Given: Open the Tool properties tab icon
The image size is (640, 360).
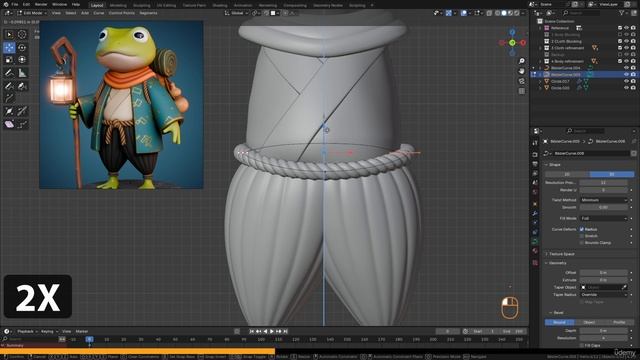Looking at the screenshot, I should 535,143.
